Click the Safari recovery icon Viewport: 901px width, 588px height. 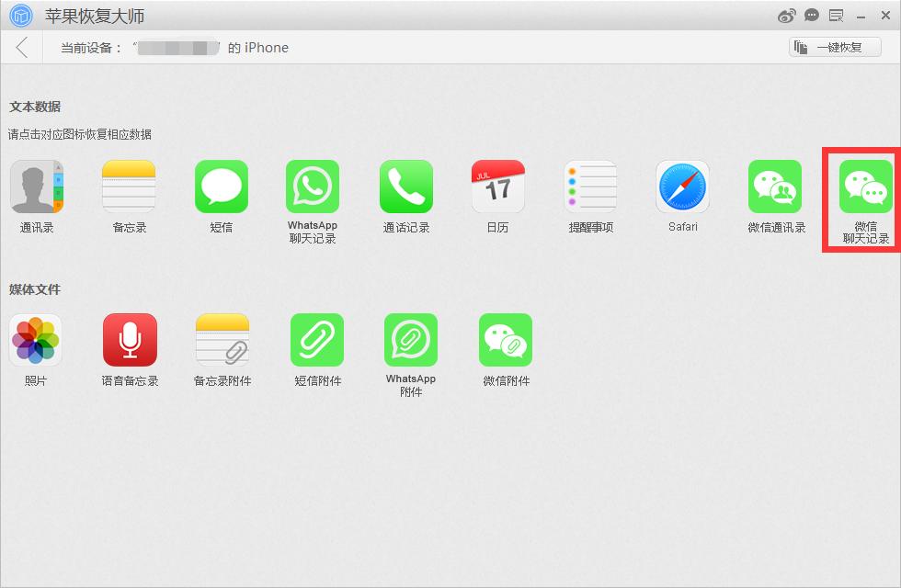pyautogui.click(x=682, y=186)
